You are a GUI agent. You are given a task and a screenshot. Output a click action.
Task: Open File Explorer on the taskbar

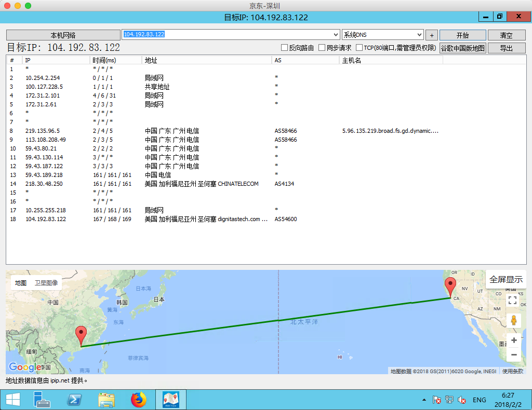[107, 400]
